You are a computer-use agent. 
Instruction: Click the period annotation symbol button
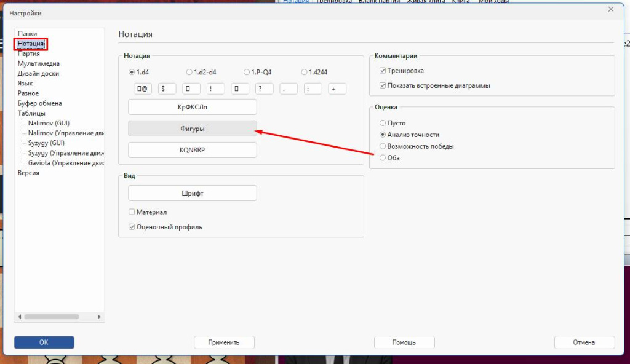[287, 88]
